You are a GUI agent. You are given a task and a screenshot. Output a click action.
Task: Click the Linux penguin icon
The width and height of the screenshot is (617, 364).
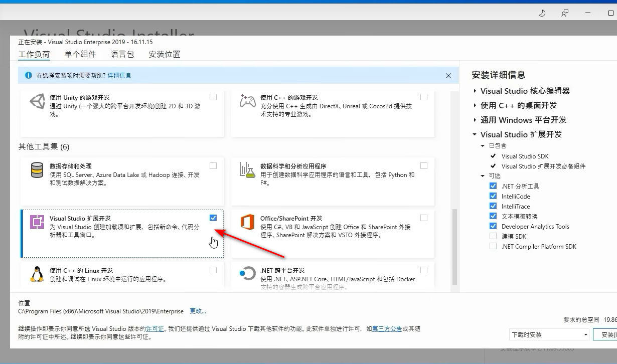[x=37, y=274]
